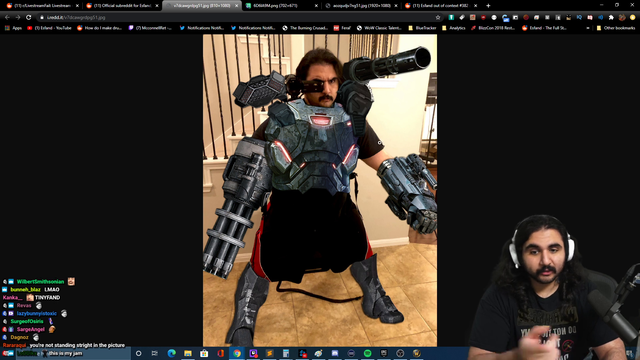Open a new tab with plus button
The image size is (640, 360).
point(488,6)
